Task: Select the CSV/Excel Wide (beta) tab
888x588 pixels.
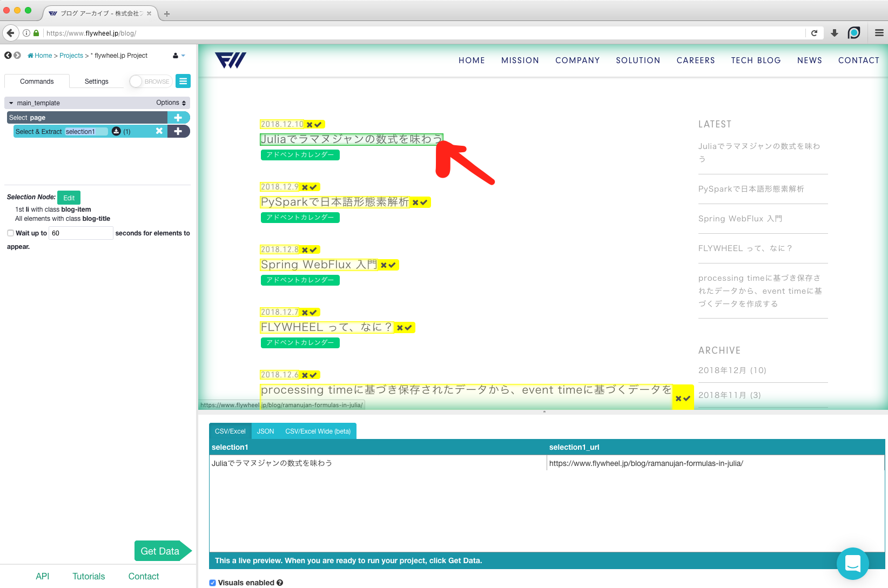Action: [318, 431]
